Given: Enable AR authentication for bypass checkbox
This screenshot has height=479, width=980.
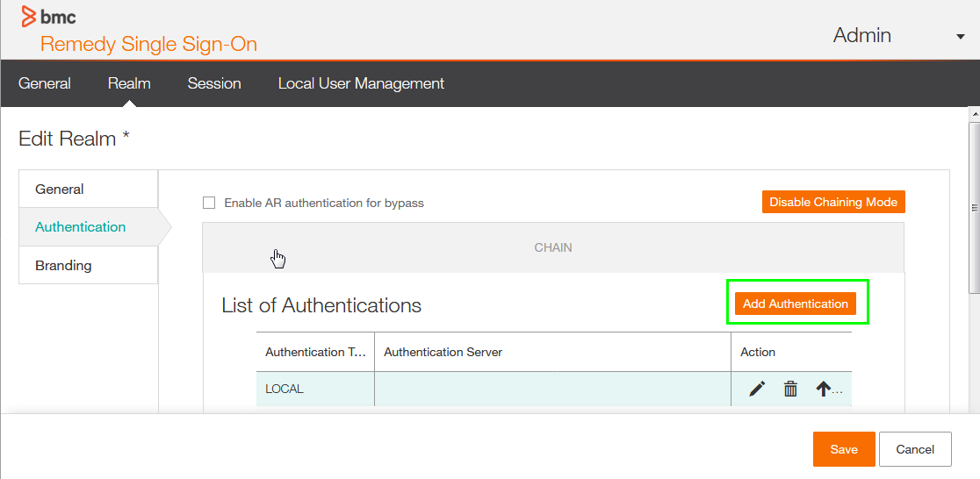Looking at the screenshot, I should click(209, 203).
